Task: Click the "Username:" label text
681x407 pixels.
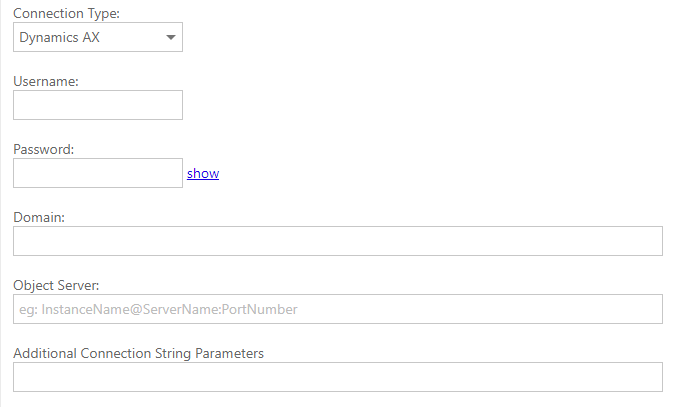Action: pos(46,81)
